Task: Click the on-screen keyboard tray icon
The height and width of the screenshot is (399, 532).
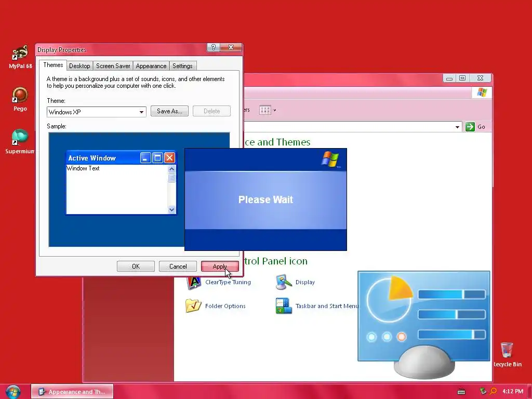Action: point(461,392)
